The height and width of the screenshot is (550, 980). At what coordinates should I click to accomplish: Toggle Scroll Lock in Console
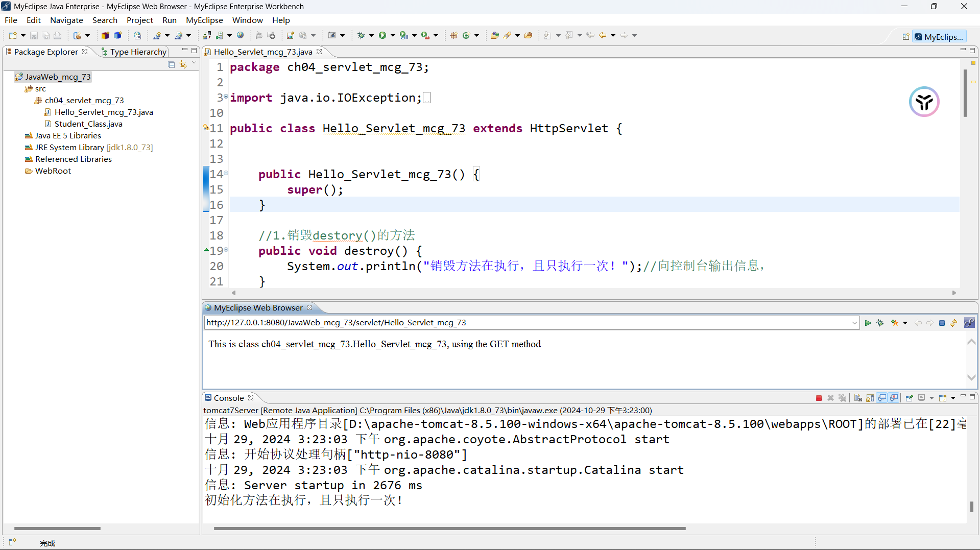870,398
